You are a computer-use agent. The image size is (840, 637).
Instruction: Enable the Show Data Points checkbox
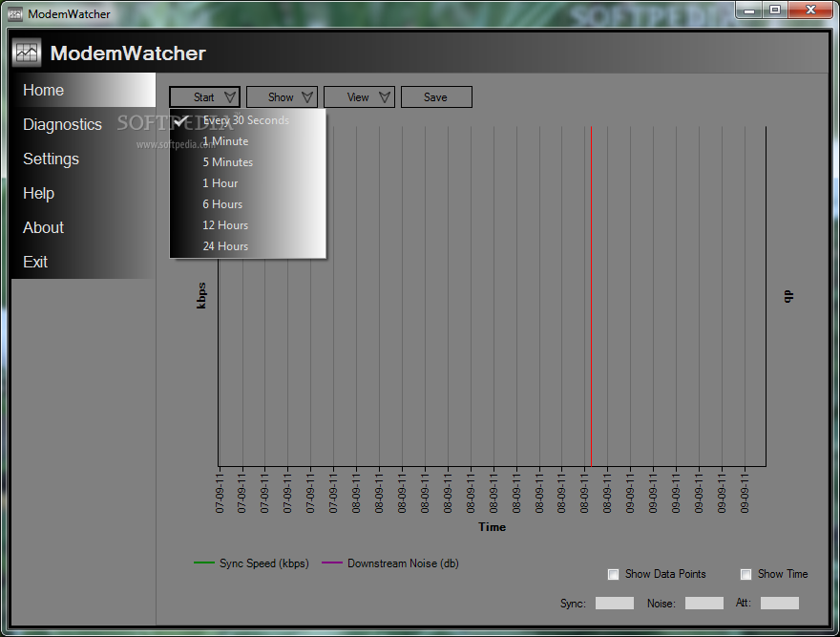[614, 574]
